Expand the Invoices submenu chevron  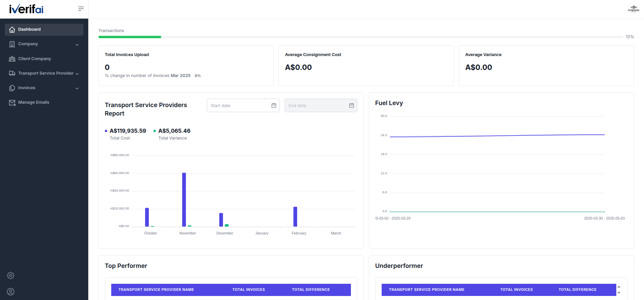coord(77,88)
